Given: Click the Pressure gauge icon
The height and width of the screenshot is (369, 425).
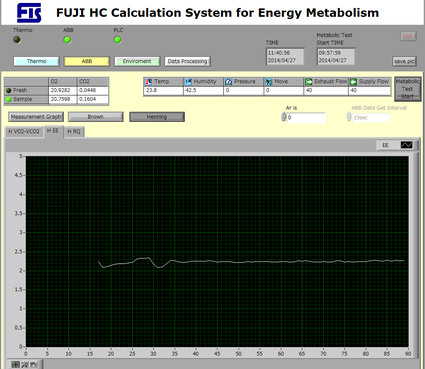Looking at the screenshot, I should click(229, 82).
